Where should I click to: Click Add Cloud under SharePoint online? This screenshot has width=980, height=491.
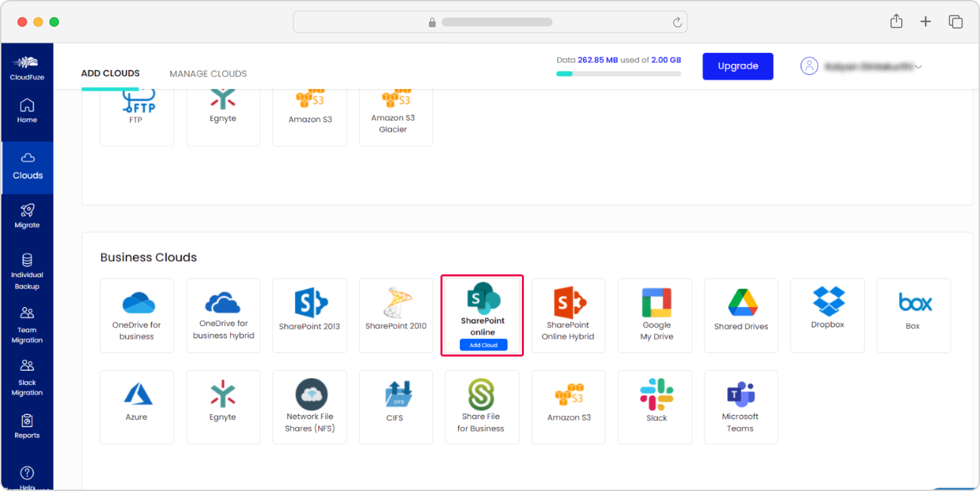click(484, 345)
